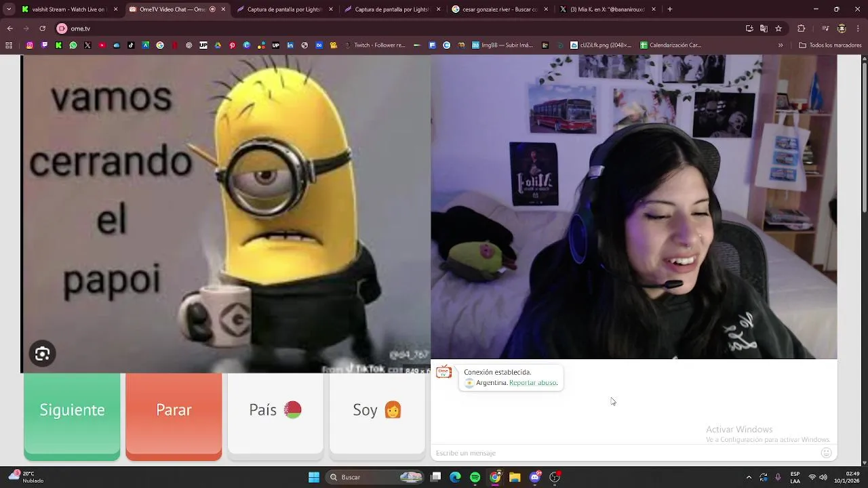Open the YouTube bookmark icon
Viewport: 868px width, 488px height.
coord(102,45)
